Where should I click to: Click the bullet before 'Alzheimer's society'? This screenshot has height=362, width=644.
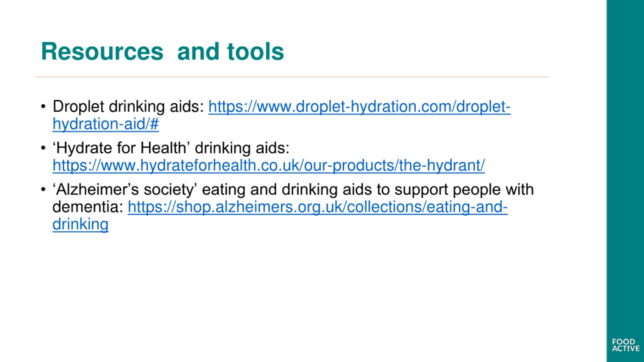[x=43, y=189]
